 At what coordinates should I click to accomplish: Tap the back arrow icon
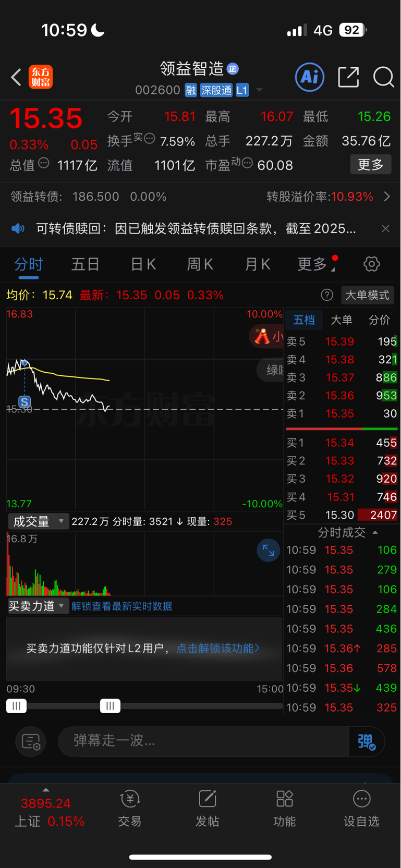16,77
